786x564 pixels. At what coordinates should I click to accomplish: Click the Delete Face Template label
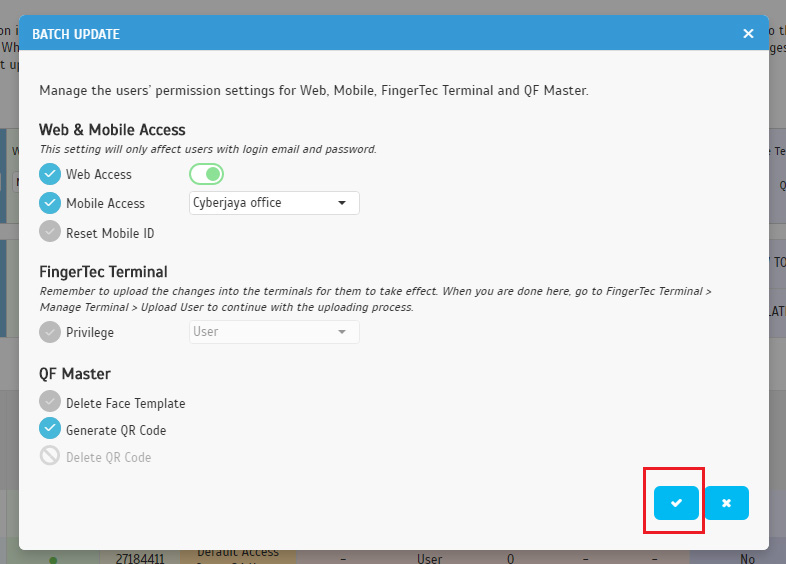tap(125, 404)
